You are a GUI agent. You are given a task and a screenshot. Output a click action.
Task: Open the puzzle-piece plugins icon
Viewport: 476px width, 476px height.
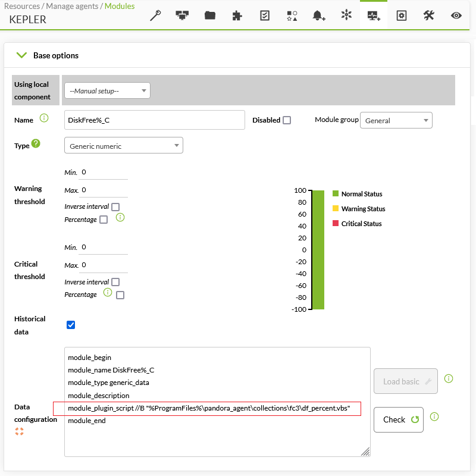237,15
